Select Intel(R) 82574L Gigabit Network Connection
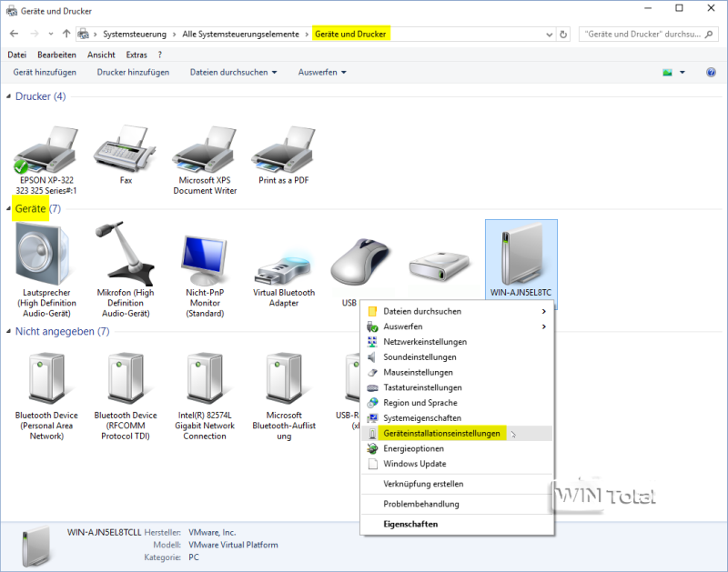728x572 pixels. [205, 378]
